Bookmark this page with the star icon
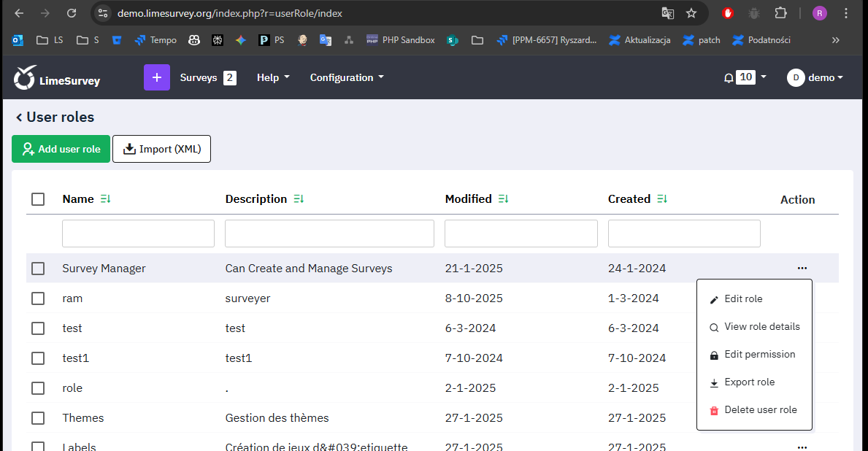The height and width of the screenshot is (451, 868). (x=691, y=13)
